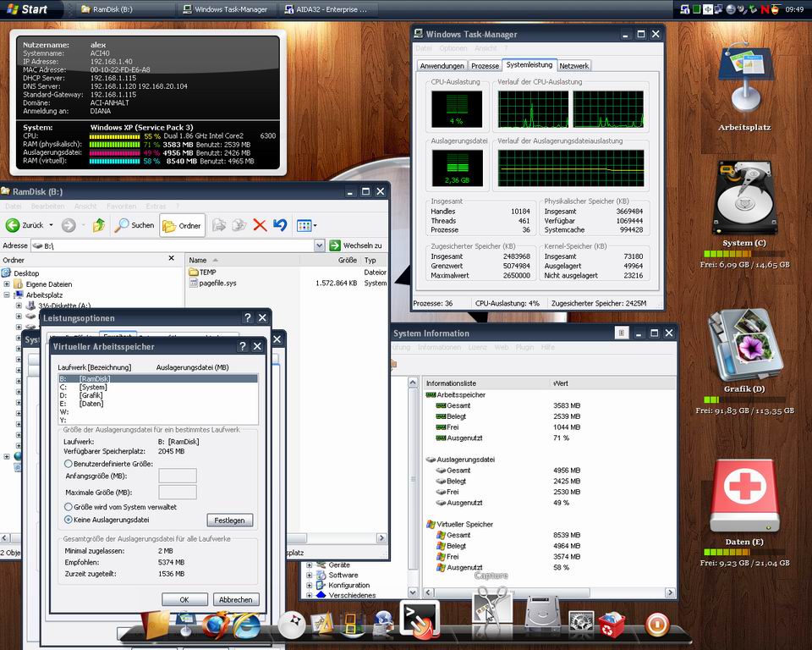812x650 pixels.
Task: Click the Suchen search toolbar button
Action: pos(134,225)
